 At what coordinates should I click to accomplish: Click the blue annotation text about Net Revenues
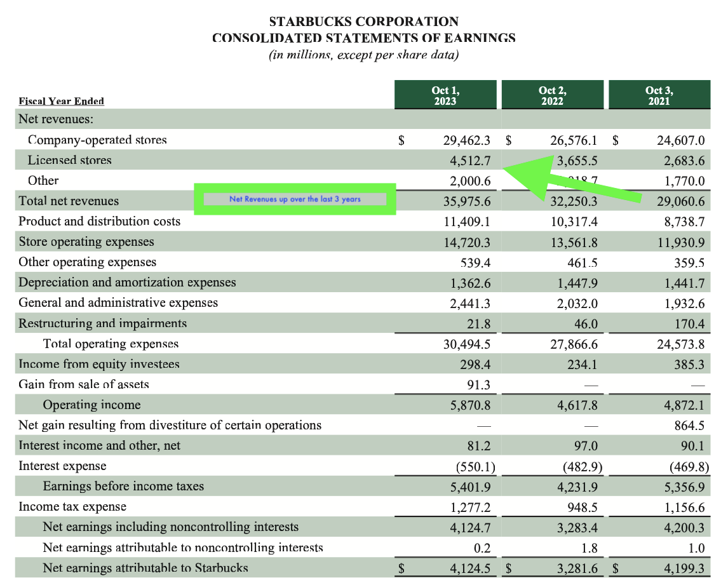click(295, 199)
